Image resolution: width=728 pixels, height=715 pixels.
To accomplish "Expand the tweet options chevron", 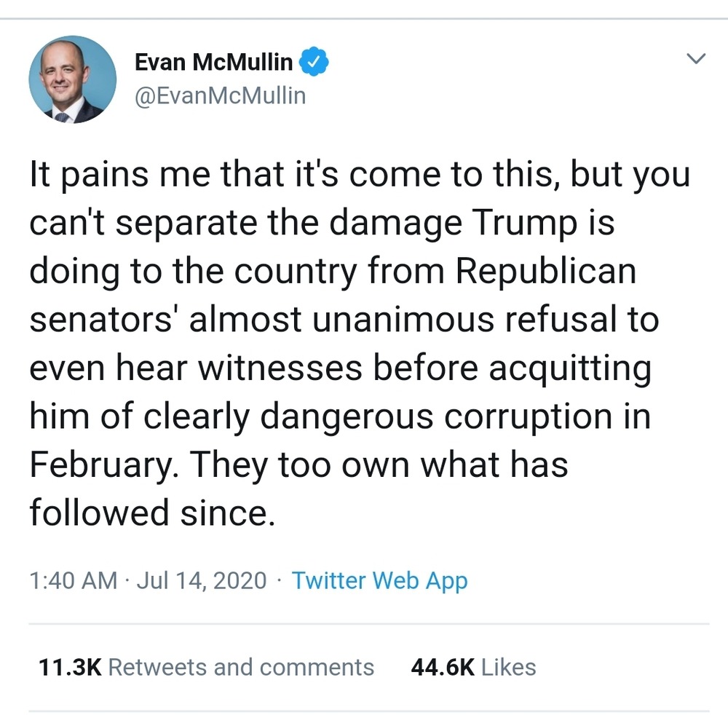I will 696,58.
